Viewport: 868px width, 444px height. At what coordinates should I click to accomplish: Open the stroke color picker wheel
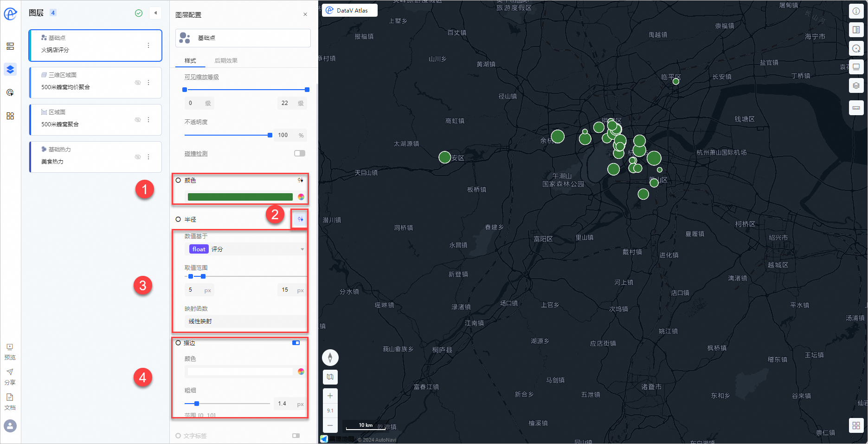[301, 372]
